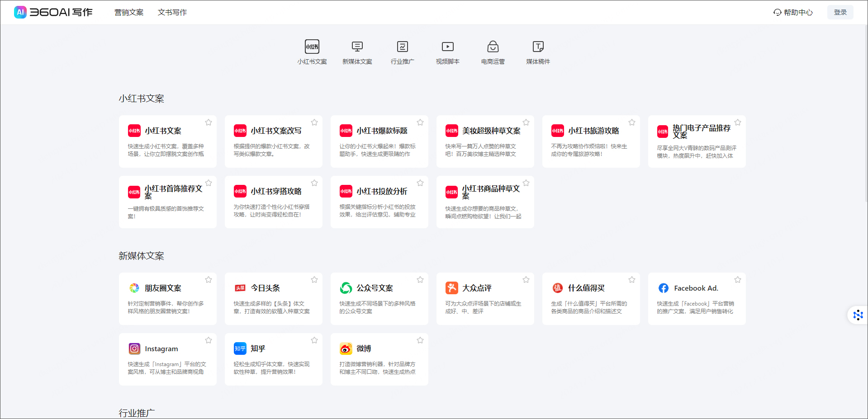Screen dimensions: 868x419
Task: Click the 登录 button
Action: click(840, 12)
